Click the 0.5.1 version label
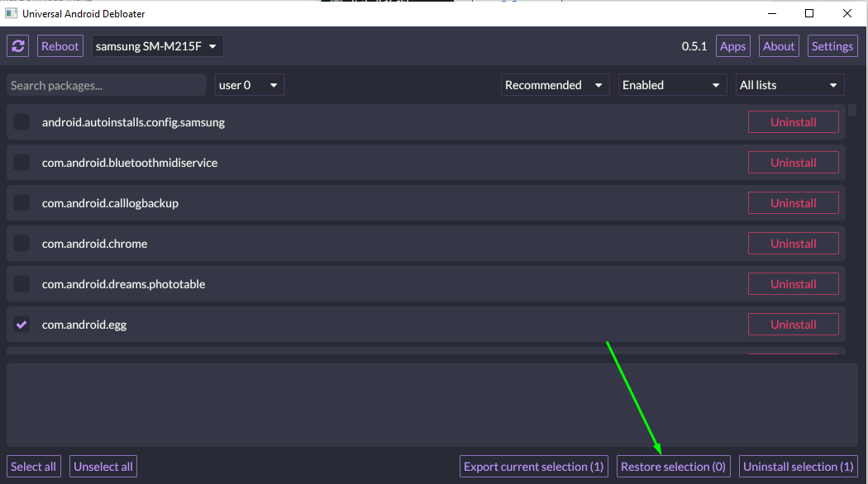Image resolution: width=868 pixels, height=484 pixels. 694,46
